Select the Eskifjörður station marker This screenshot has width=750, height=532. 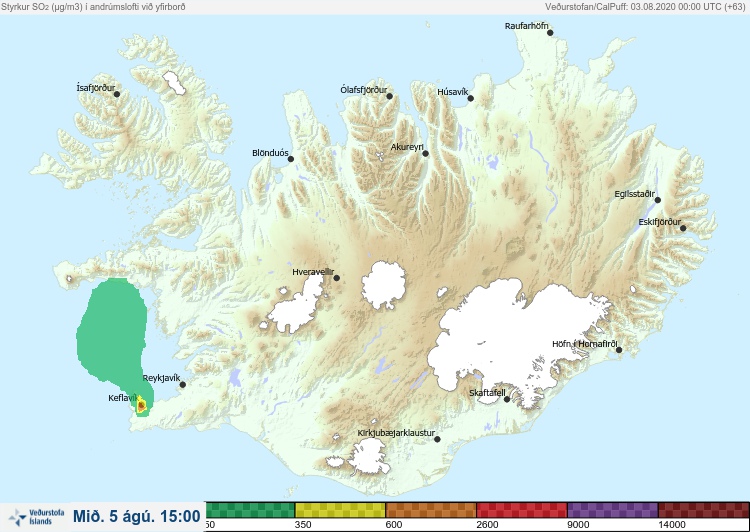[683, 228]
